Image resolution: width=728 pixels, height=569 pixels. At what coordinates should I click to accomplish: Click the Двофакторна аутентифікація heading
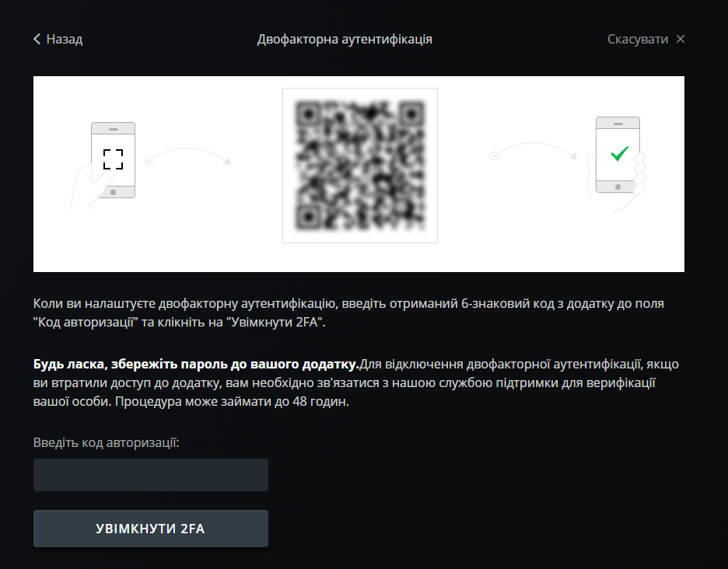point(345,39)
